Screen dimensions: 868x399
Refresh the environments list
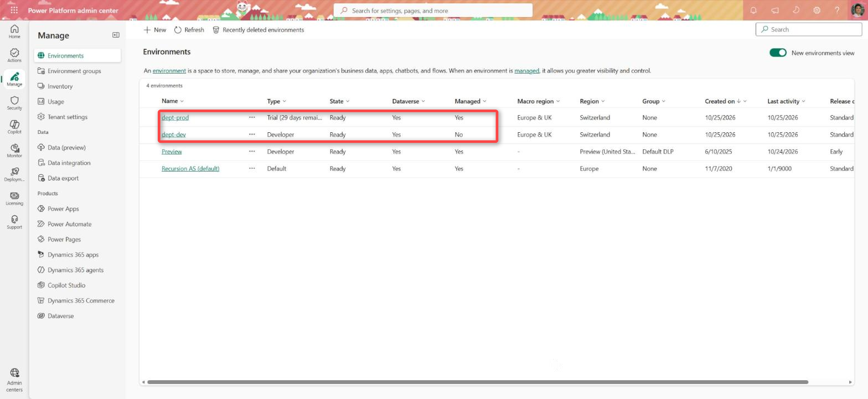click(x=189, y=30)
